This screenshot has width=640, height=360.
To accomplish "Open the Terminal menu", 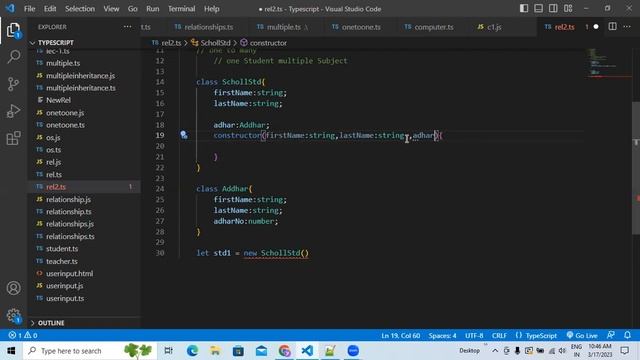I will 181,9.
